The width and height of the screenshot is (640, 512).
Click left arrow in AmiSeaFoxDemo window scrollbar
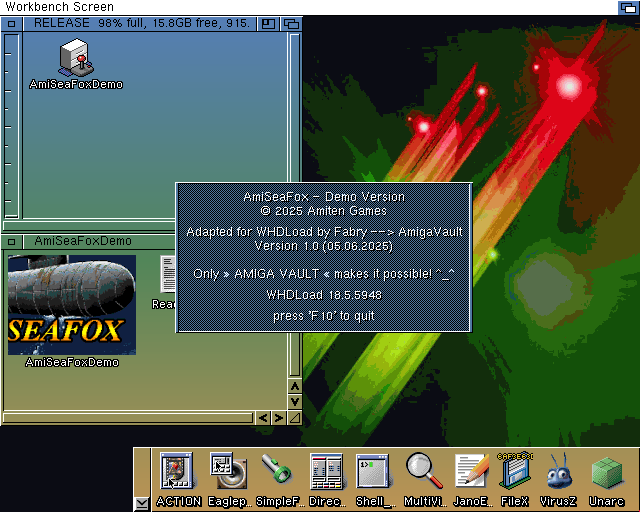click(x=263, y=418)
